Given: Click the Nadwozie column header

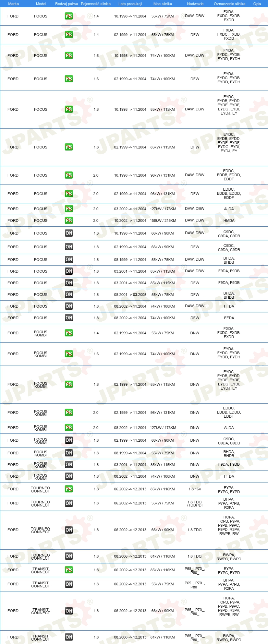Looking at the screenshot, I should coord(195,4).
